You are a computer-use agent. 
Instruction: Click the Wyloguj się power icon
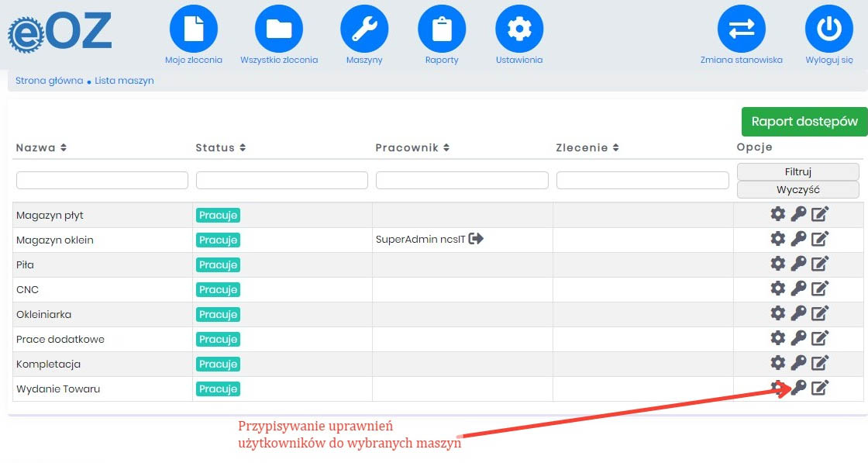point(829,29)
